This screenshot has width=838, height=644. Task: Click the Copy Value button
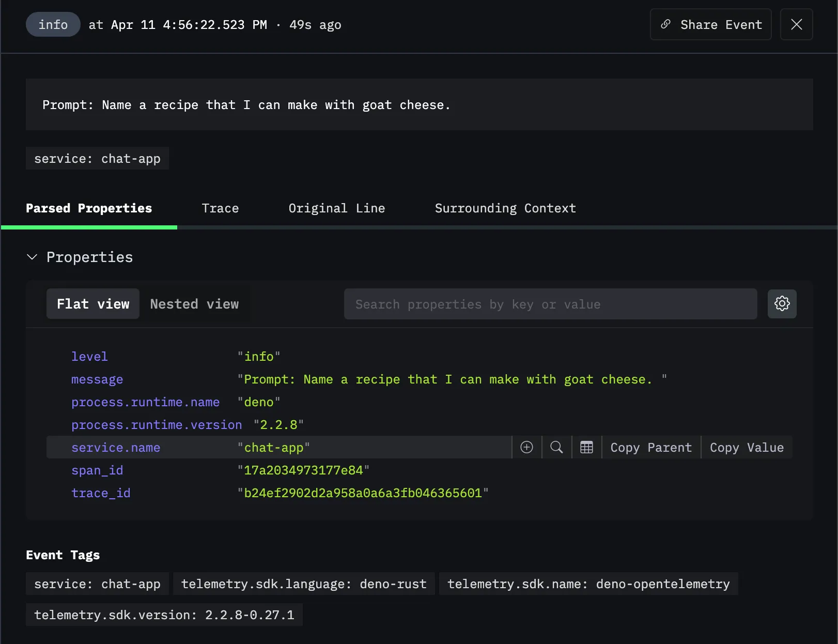point(747,447)
